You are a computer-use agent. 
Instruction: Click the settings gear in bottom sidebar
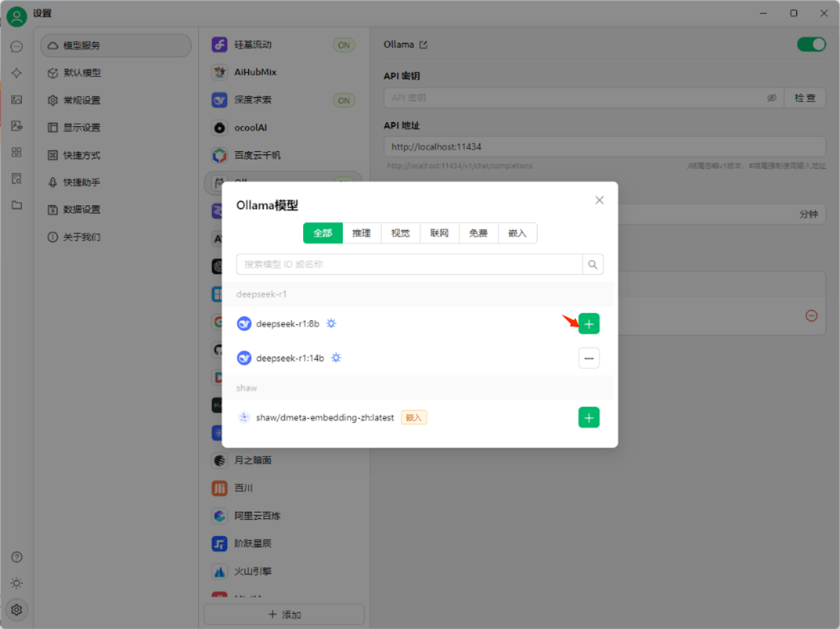[x=17, y=610]
